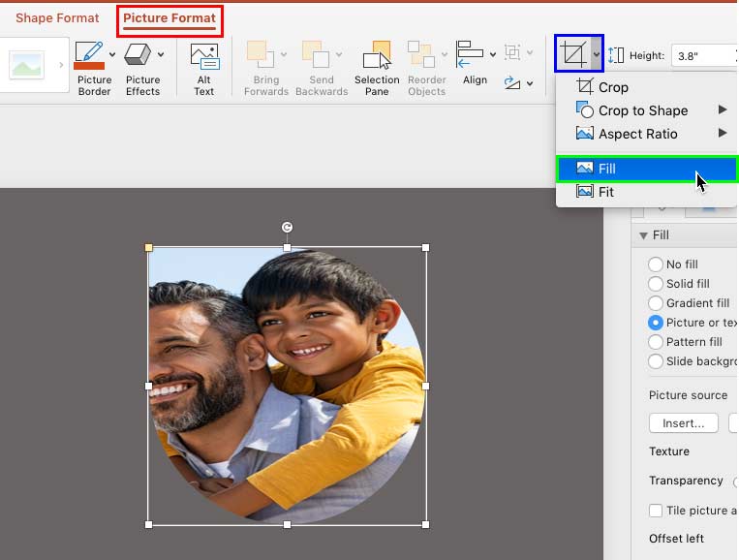739x560 pixels.
Task: Open the Alt Text tool
Action: (x=204, y=69)
